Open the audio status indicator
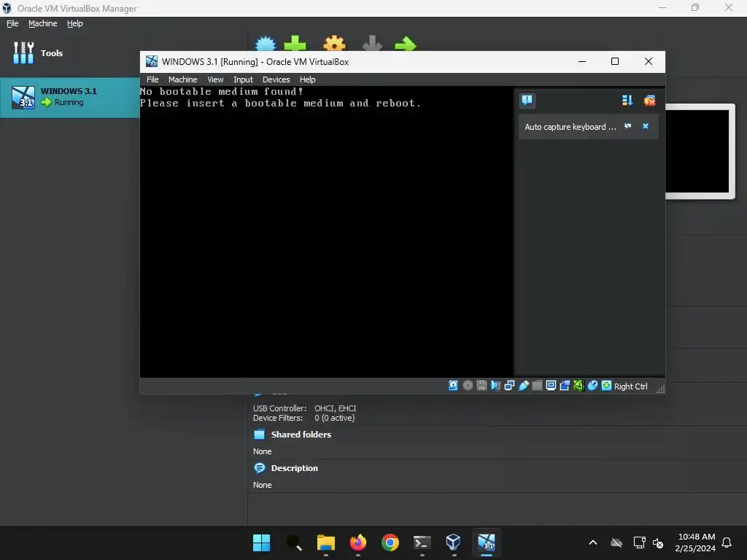This screenshot has height=560, width=747. (x=495, y=386)
